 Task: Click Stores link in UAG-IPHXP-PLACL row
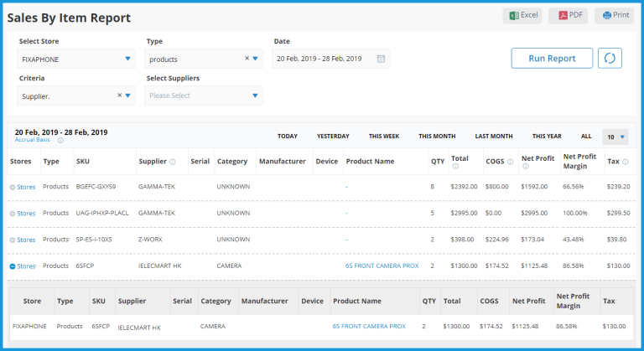(x=26, y=214)
